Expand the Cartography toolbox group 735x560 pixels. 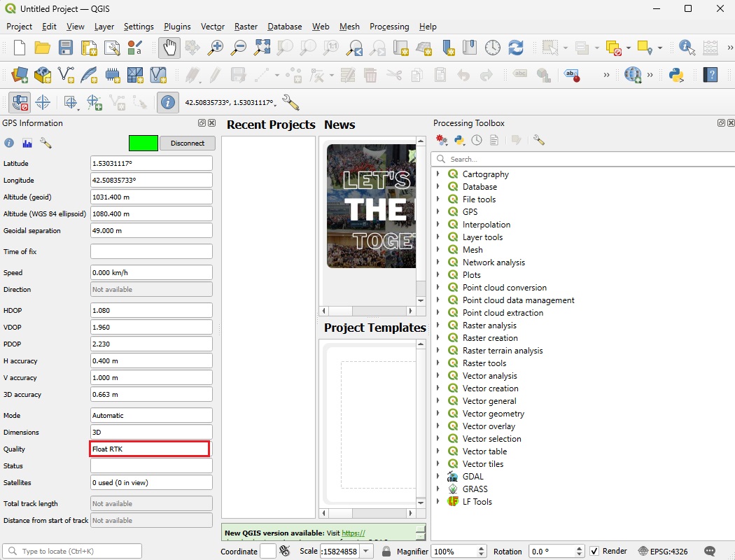(438, 174)
